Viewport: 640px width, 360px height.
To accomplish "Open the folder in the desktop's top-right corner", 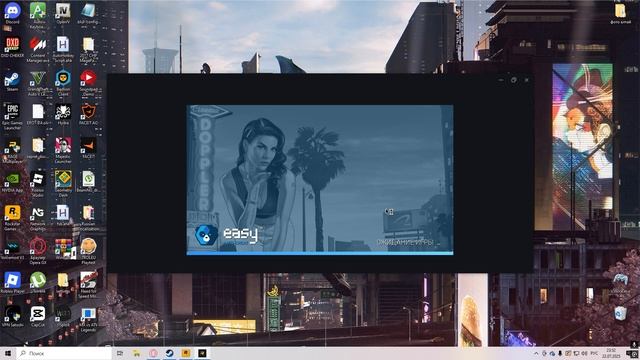I will click(x=620, y=13).
